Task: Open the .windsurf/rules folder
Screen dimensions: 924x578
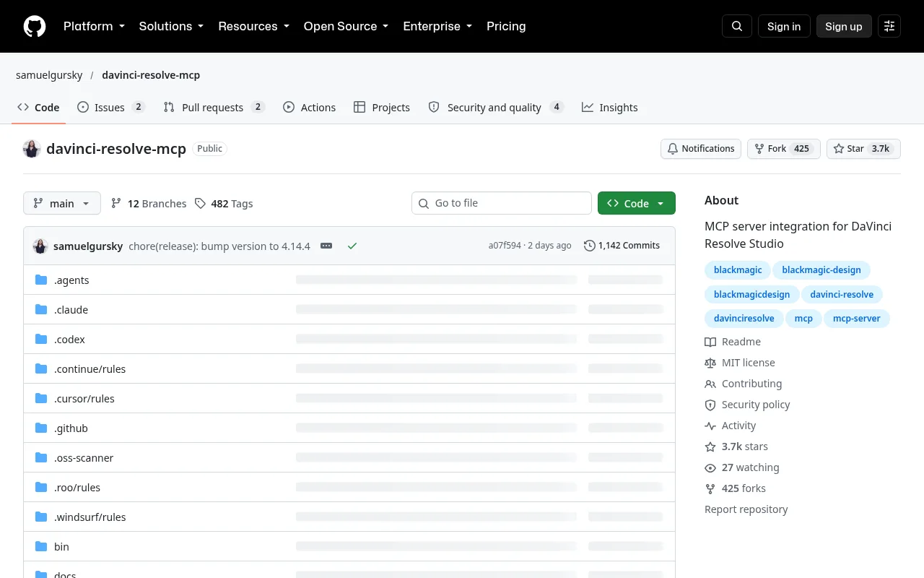Action: point(90,517)
